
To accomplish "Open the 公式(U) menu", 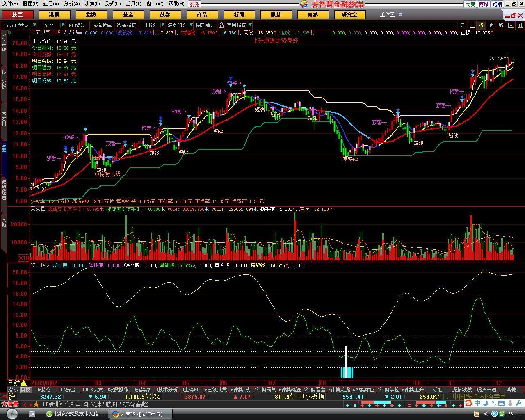I will [x=112, y=4].
